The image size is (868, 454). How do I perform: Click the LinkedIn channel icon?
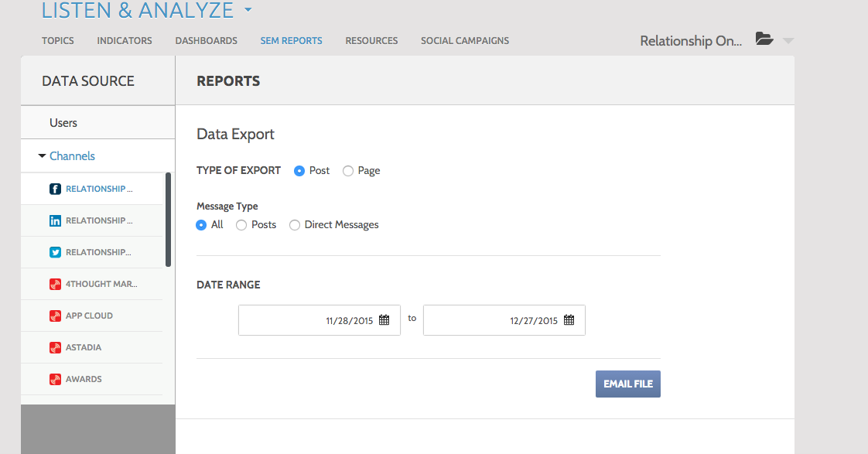55,221
